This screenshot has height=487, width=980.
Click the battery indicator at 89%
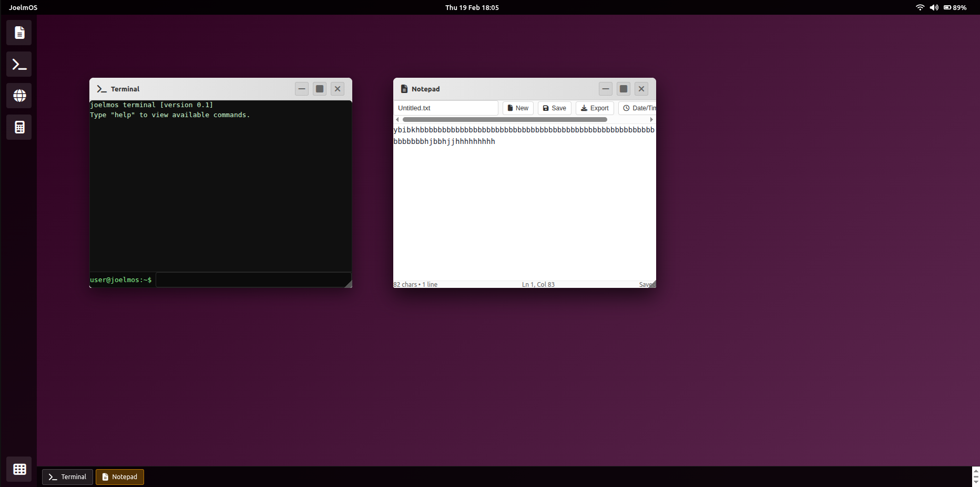click(x=955, y=7)
